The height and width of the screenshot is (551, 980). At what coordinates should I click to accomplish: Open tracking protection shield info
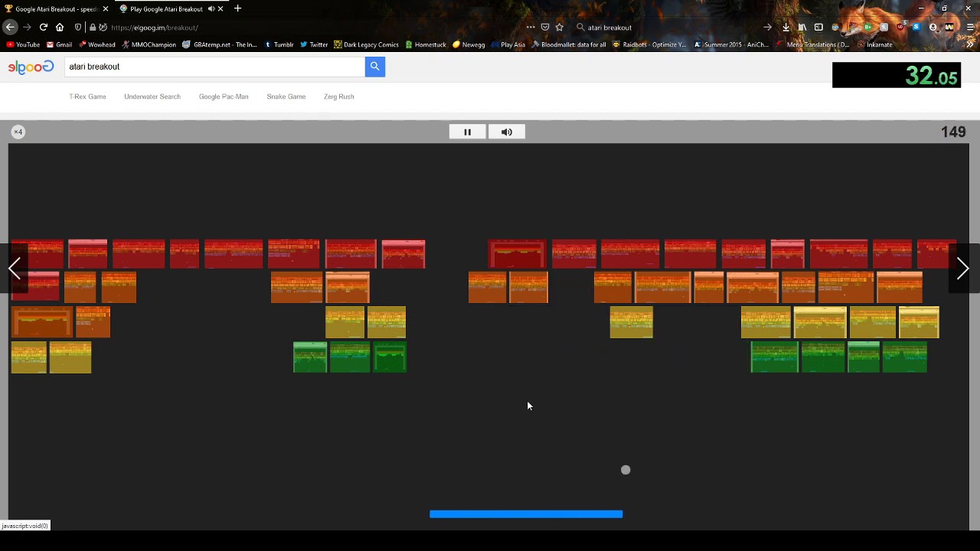coord(78,28)
